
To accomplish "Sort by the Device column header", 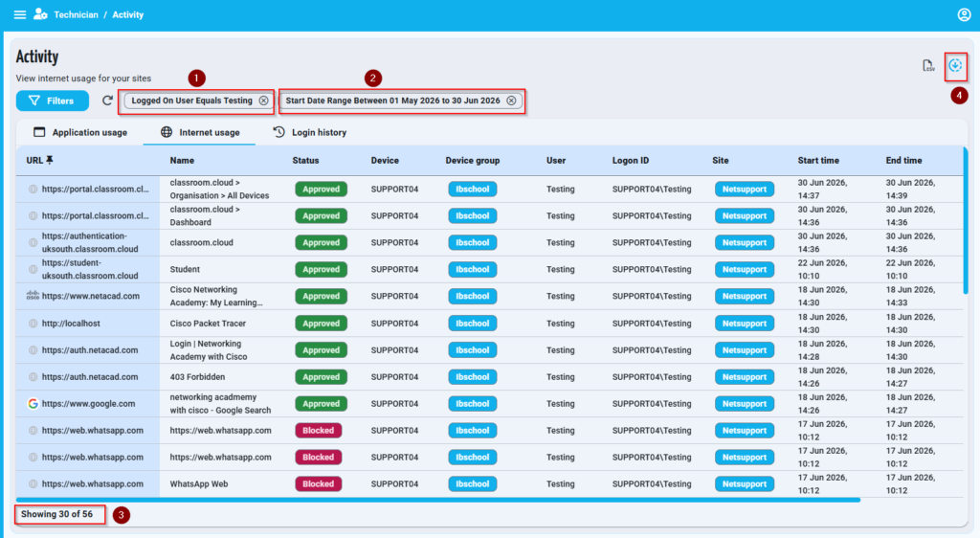I will [385, 161].
